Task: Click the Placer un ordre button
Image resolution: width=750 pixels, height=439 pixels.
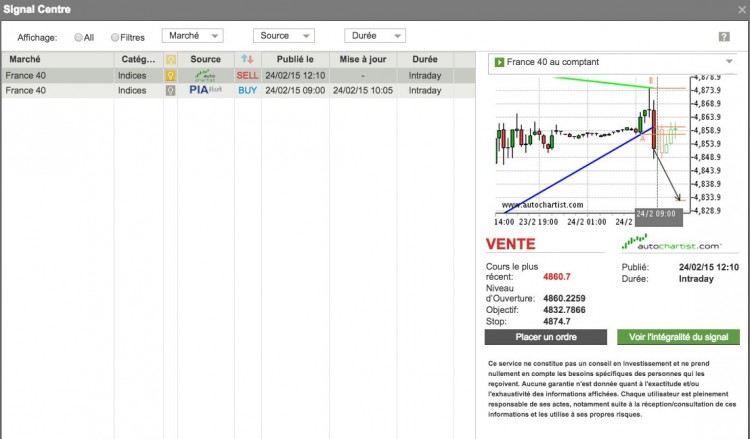Action: click(546, 337)
